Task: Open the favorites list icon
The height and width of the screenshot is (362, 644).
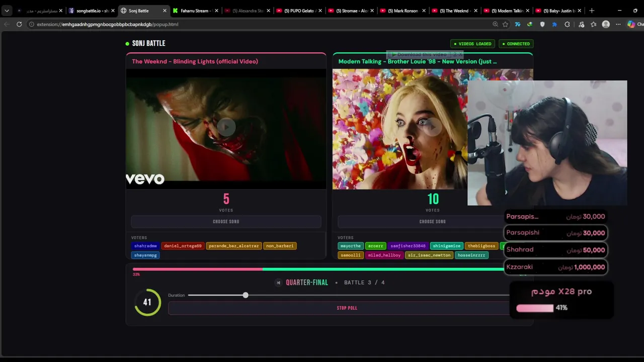Action: 594,24
